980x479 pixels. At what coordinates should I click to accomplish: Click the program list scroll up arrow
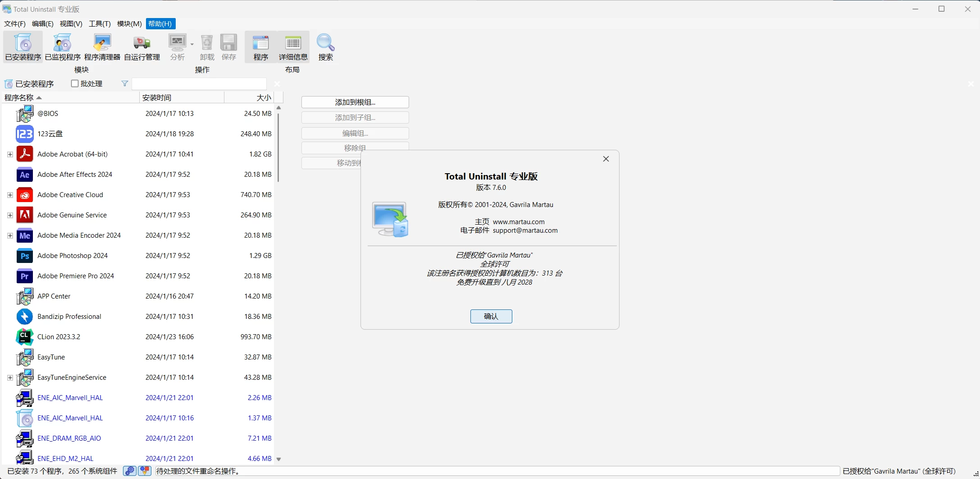click(278, 108)
